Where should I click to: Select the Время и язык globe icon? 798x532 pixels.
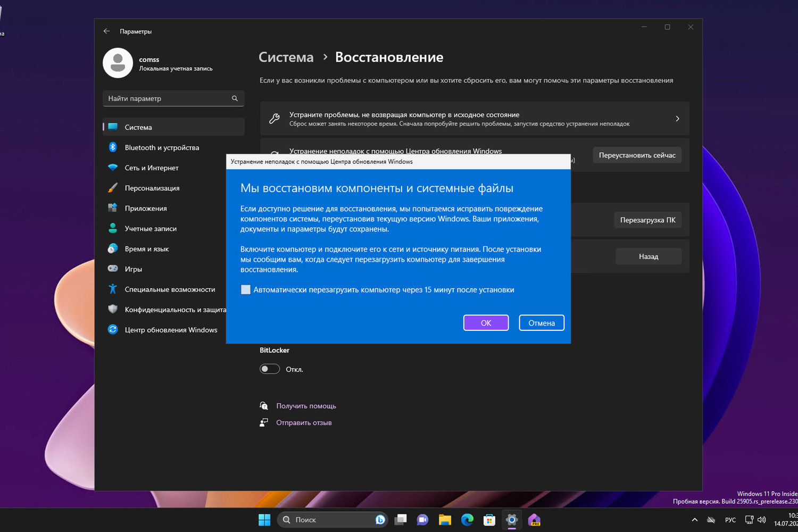click(x=113, y=248)
